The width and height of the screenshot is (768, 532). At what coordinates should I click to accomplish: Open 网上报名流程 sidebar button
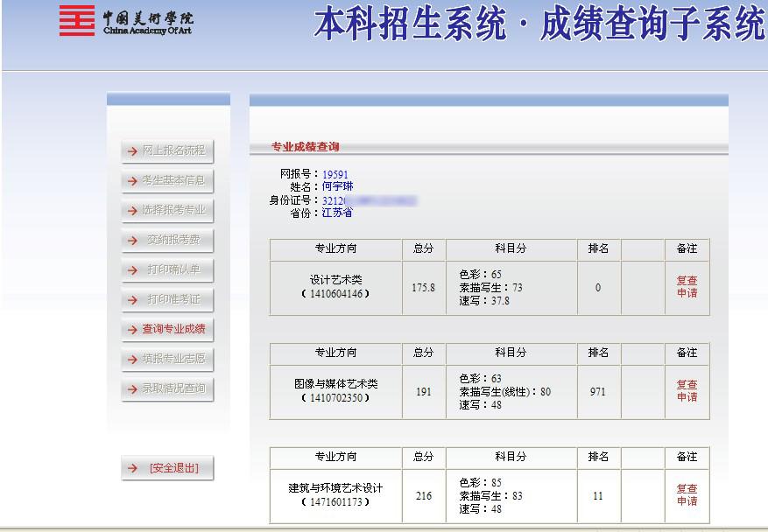point(167,151)
